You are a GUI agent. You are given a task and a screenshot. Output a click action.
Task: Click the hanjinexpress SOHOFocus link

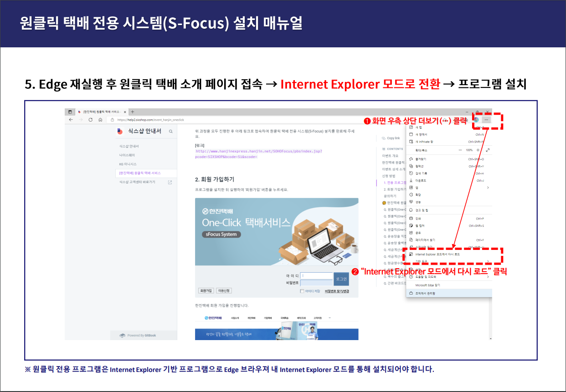click(258, 154)
